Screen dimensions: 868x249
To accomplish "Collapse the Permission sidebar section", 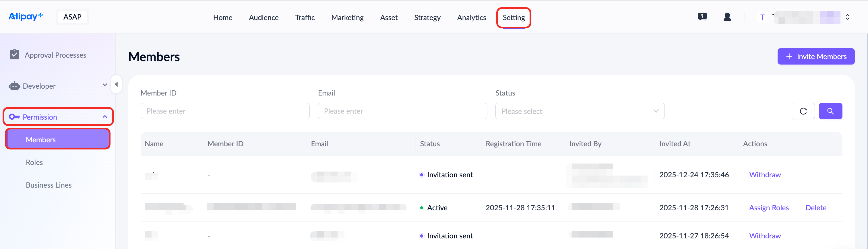I will coord(104,116).
